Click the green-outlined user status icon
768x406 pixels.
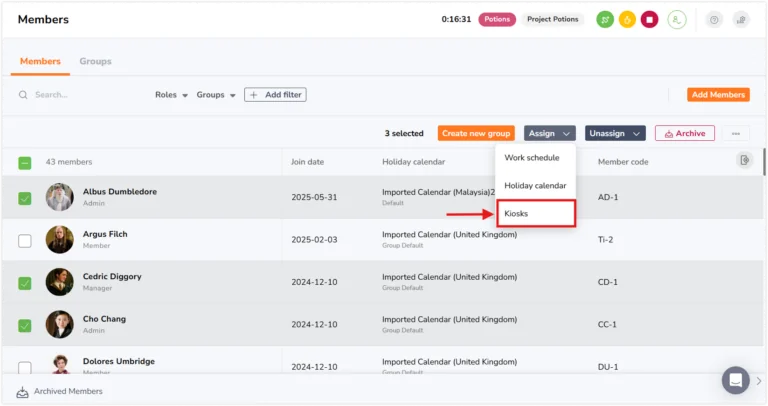pos(676,20)
